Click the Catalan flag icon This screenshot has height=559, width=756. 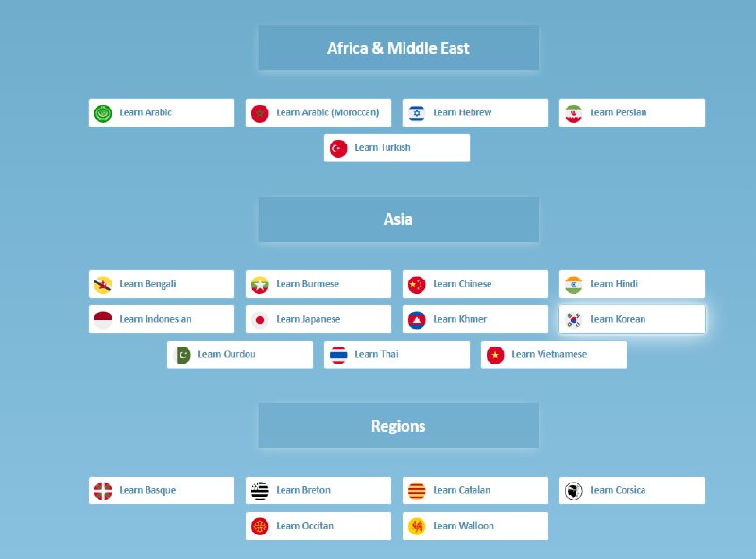(417, 491)
